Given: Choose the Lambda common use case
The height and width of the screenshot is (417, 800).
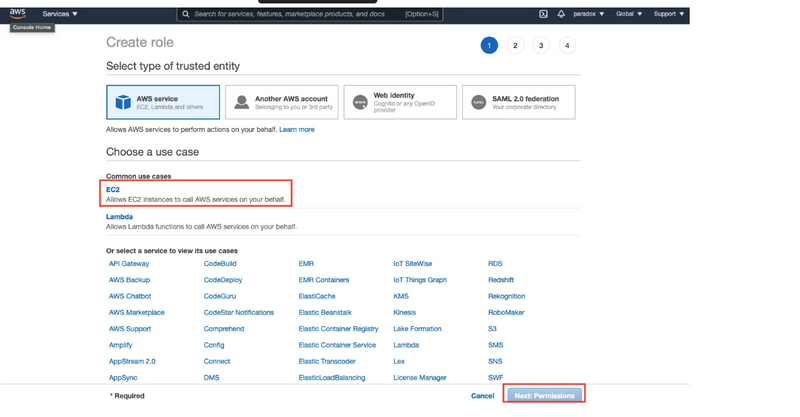Looking at the screenshot, I should pos(119,216).
